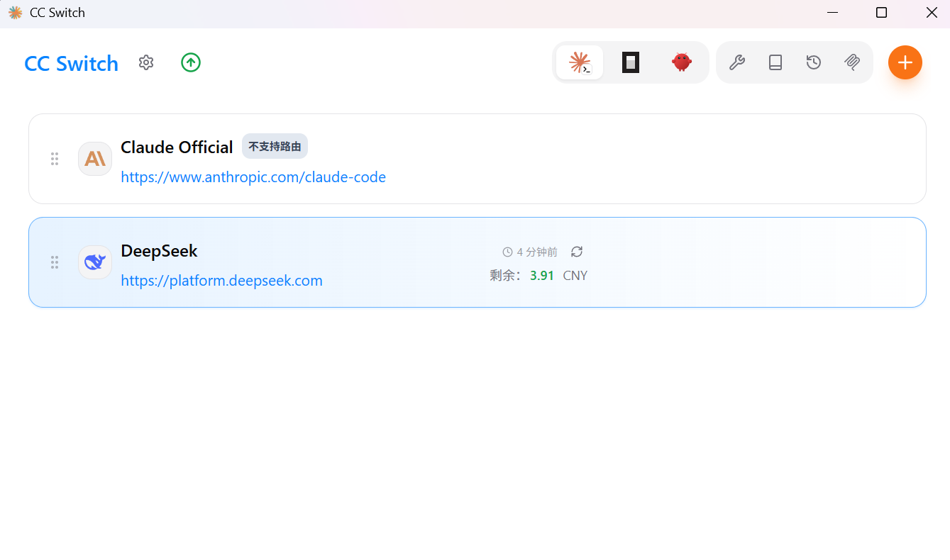Open the book prompts icon

(775, 62)
